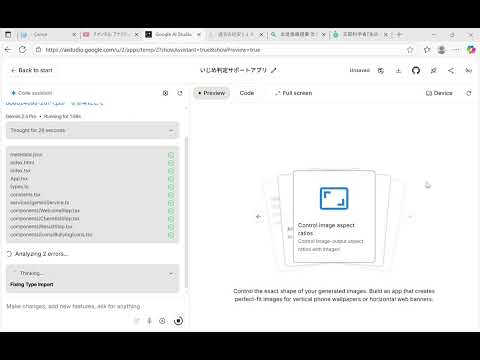Expand the Thinking section chevron
This screenshot has height=360, width=480.
click(171, 274)
